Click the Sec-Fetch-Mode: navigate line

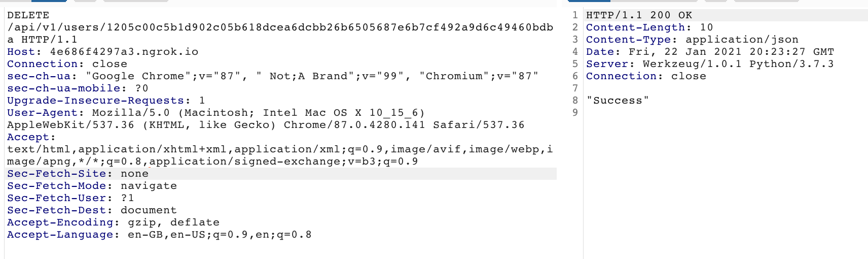point(92,186)
